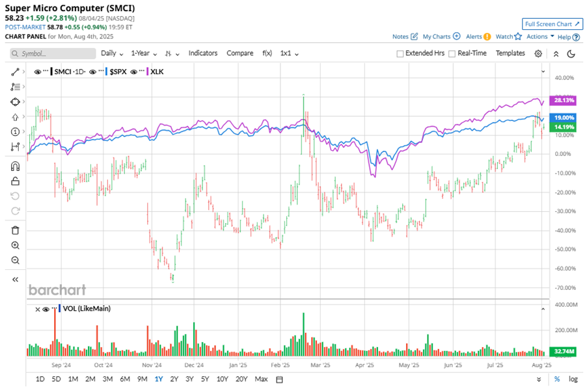This screenshot has height=392, width=587.
Task: Select the 10Y range
Action: 223,379
